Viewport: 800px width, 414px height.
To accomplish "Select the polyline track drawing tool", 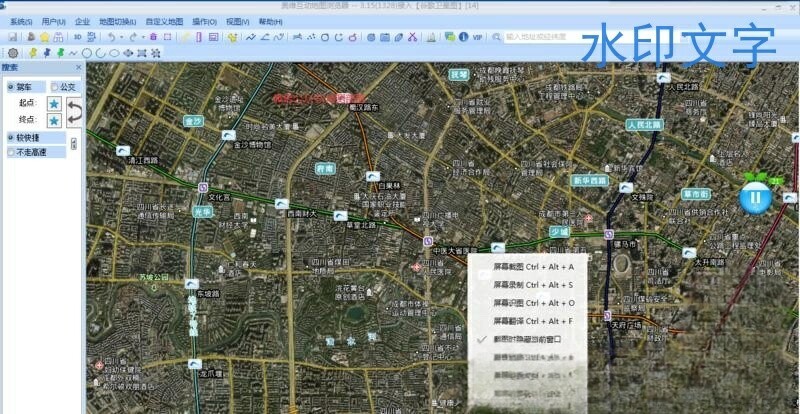I will click(251, 37).
